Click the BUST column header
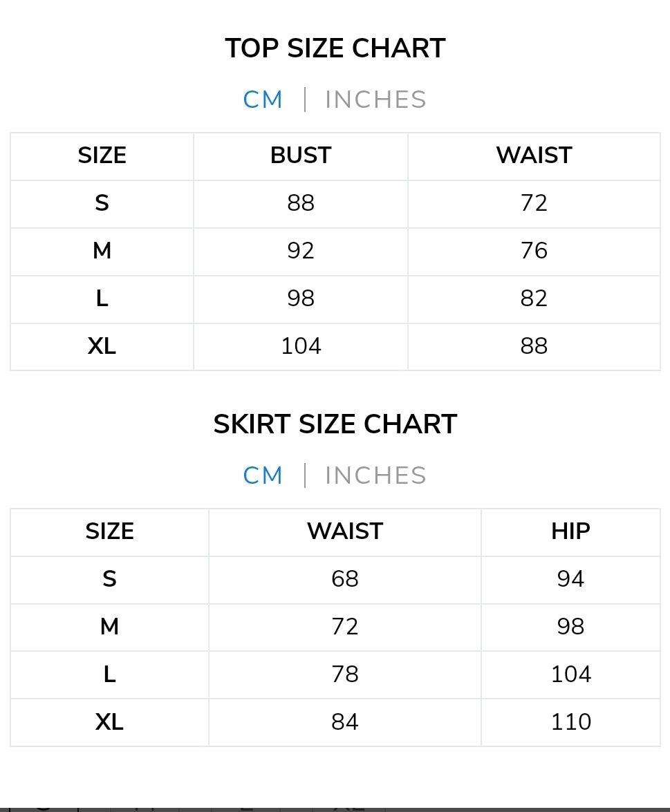This screenshot has height=812, width=670. 301,155
